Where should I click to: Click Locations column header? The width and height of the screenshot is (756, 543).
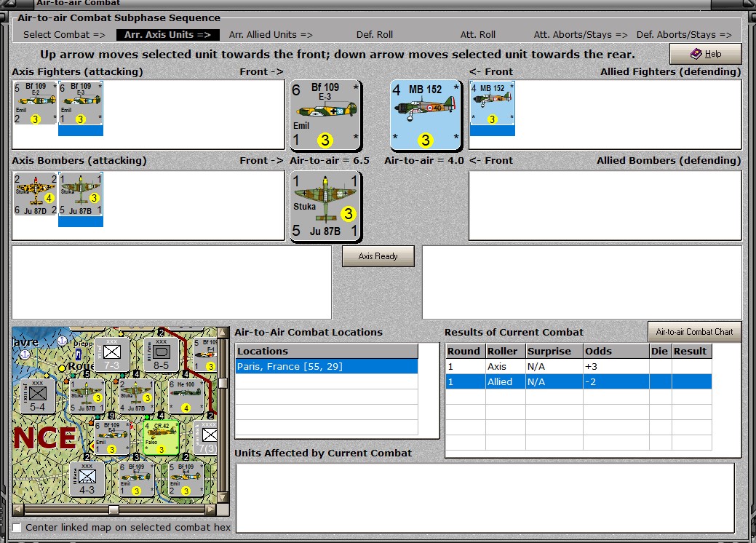pos(327,351)
